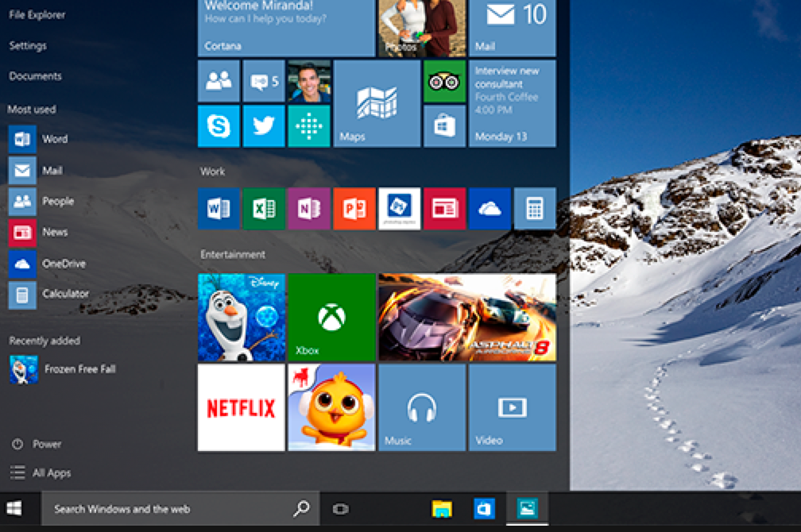Click the Windows Start button
This screenshot has height=532, width=801.
(x=14, y=509)
